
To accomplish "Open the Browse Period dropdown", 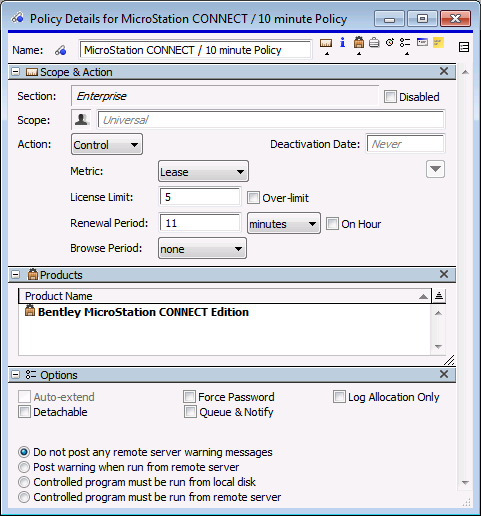I will coord(202,248).
